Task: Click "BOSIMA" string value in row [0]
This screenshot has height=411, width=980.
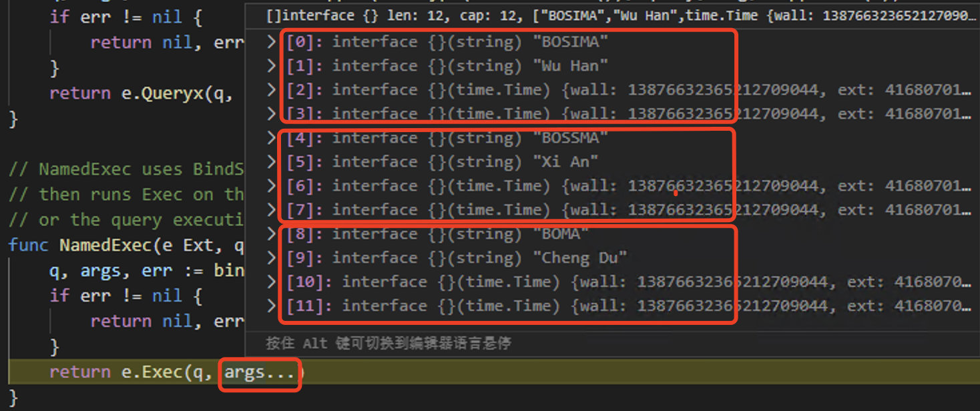Action: pyautogui.click(x=570, y=42)
